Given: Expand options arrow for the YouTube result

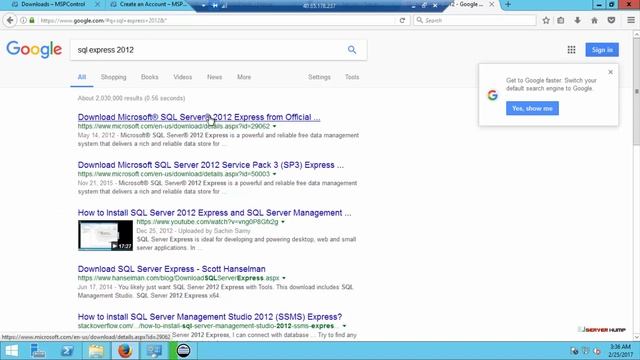Looking at the screenshot, I should 283,222.
